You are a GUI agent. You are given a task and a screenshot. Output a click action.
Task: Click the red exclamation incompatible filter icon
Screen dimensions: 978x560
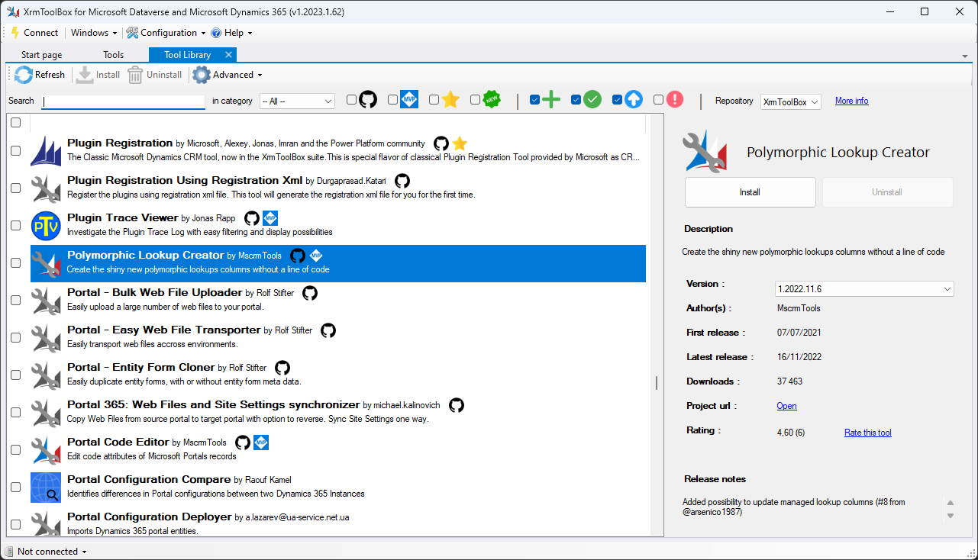click(x=675, y=100)
